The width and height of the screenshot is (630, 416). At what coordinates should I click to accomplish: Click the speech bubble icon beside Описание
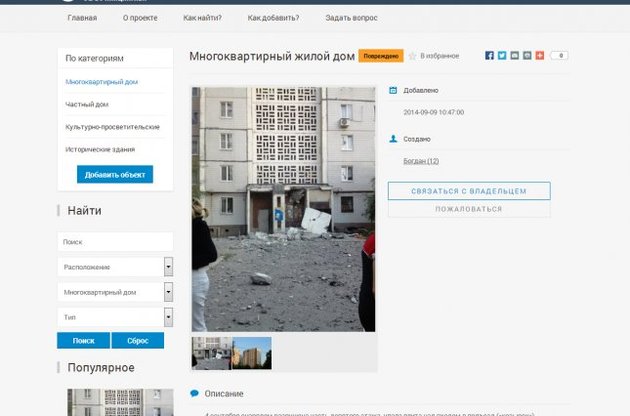(194, 393)
